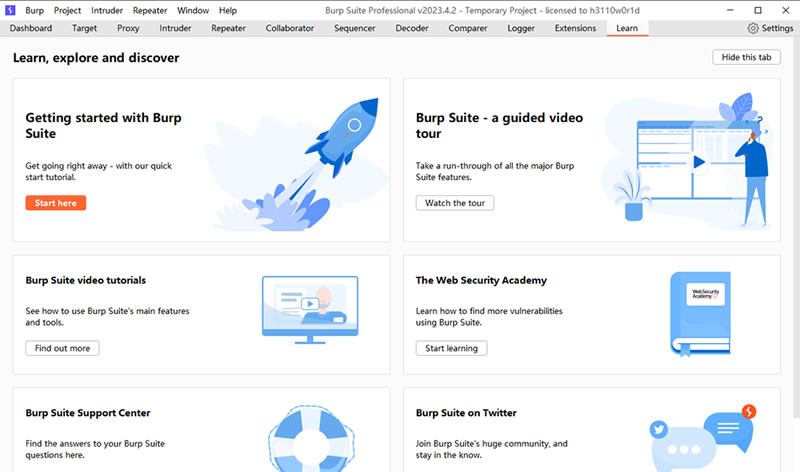The height and width of the screenshot is (472, 800).
Task: Maximize the Burp Suite window
Action: [758, 10]
